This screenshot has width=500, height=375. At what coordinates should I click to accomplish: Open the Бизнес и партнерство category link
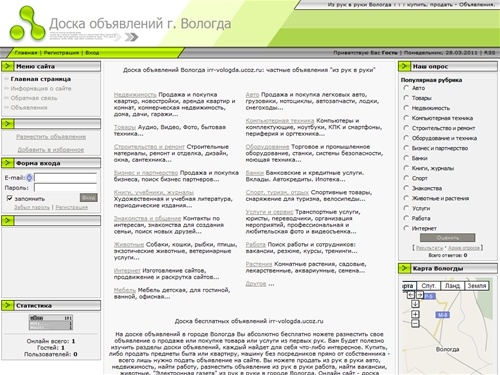tap(146, 173)
